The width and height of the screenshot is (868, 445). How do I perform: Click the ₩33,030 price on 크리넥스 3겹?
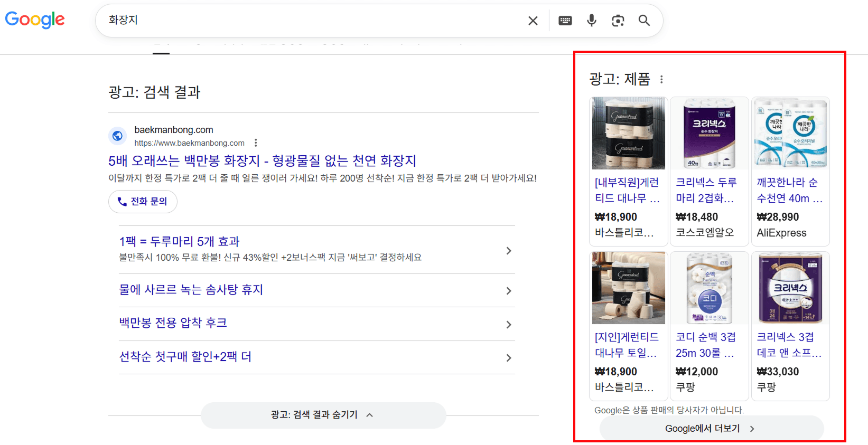pos(778,372)
